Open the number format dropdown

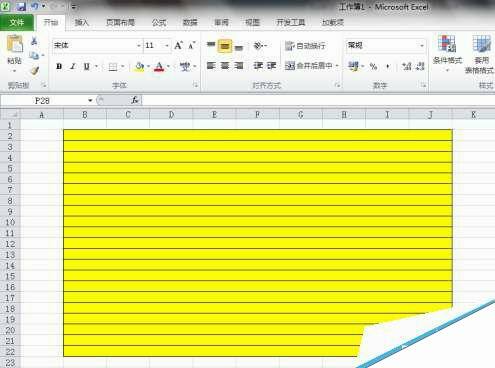click(x=422, y=45)
